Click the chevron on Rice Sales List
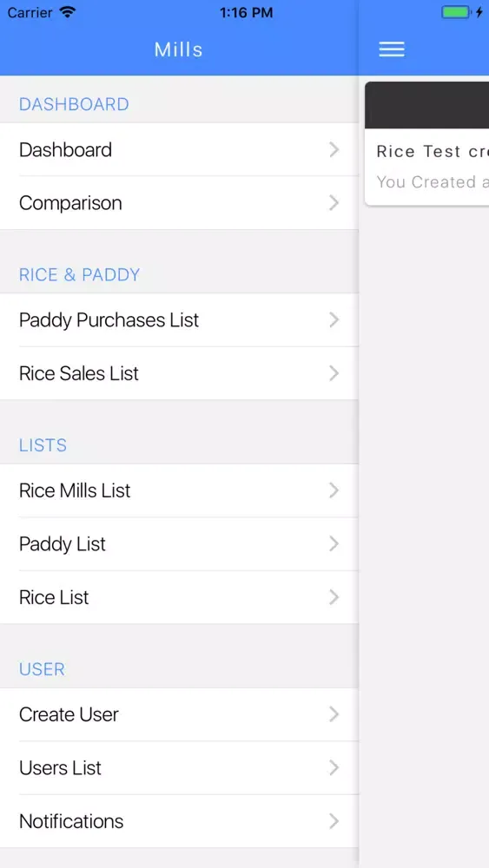The image size is (489, 868). [334, 373]
